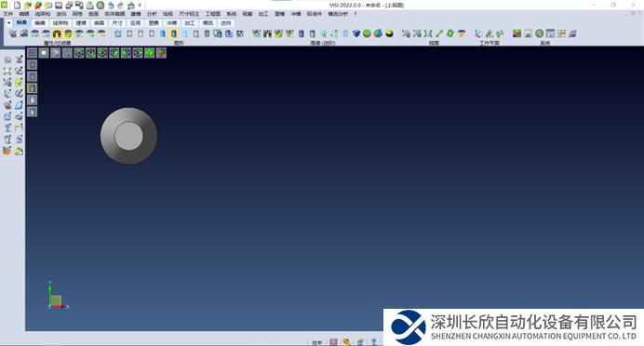Open the 尺寸标注 menu
644x346 pixels.
(x=189, y=14)
